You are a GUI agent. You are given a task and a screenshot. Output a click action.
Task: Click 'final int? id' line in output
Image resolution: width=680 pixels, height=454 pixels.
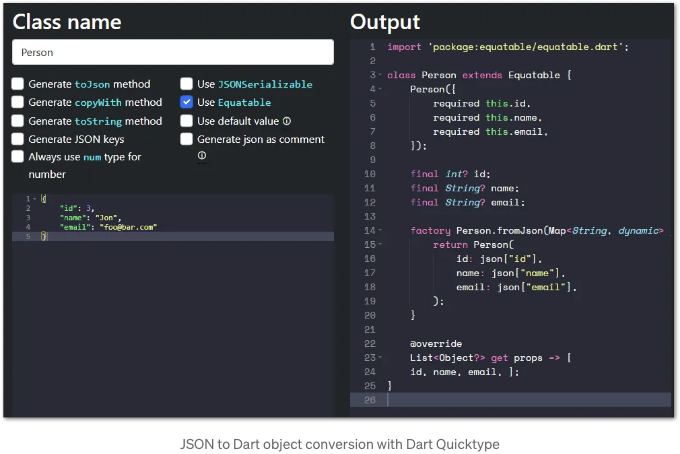coord(450,174)
